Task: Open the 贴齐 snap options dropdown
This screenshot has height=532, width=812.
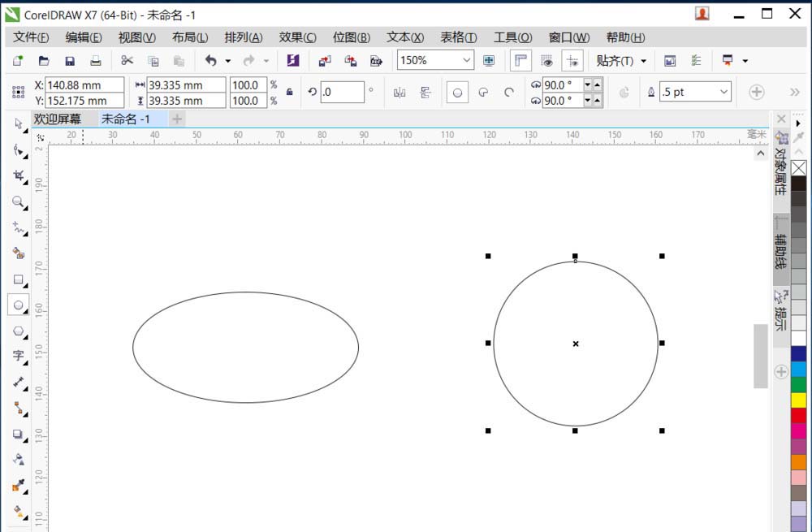Action: tap(644, 60)
